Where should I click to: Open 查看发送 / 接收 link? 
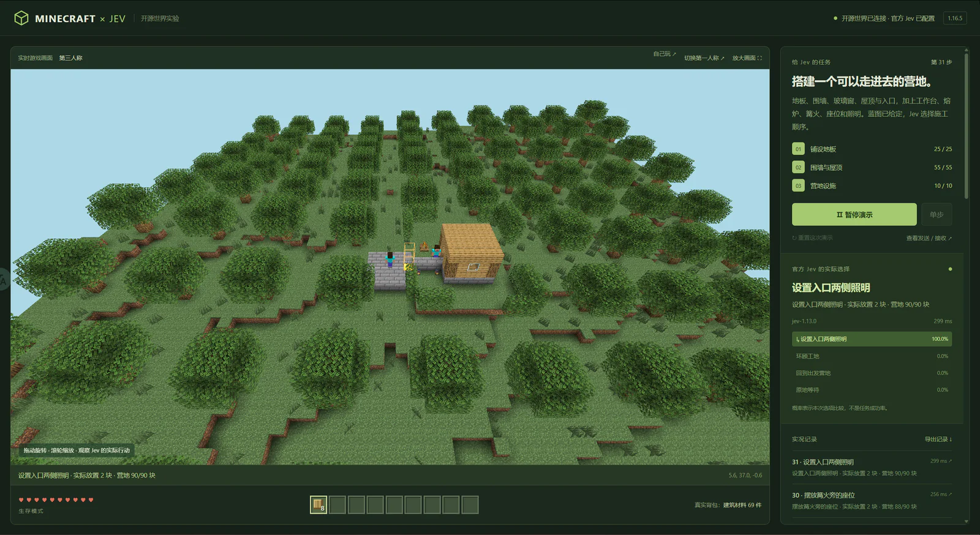coord(929,238)
